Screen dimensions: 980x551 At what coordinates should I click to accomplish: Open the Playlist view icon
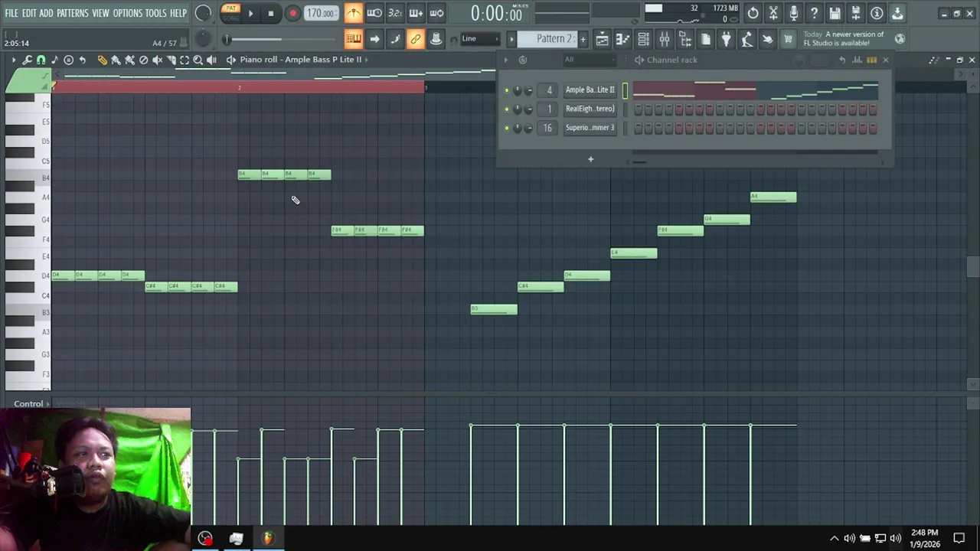click(603, 39)
